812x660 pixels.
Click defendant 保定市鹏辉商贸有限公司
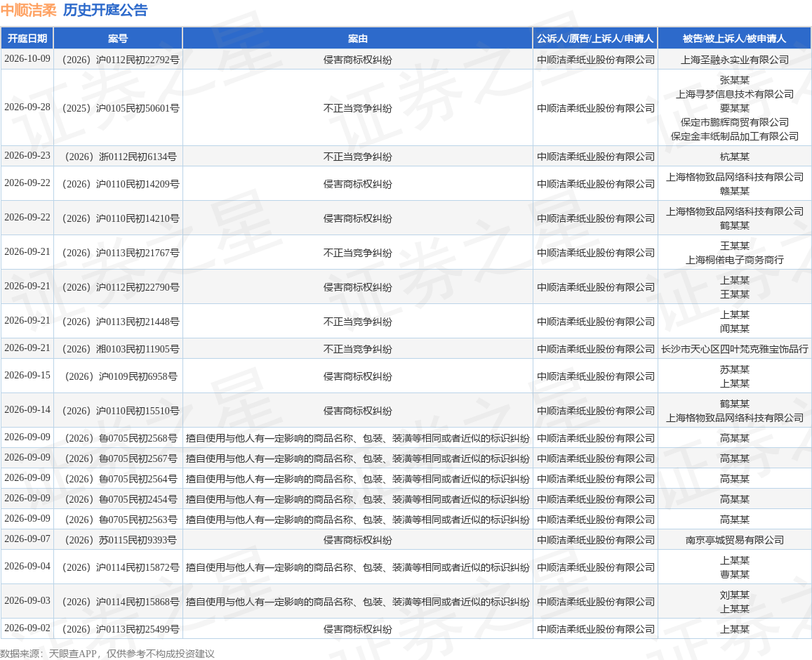pyautogui.click(x=734, y=122)
